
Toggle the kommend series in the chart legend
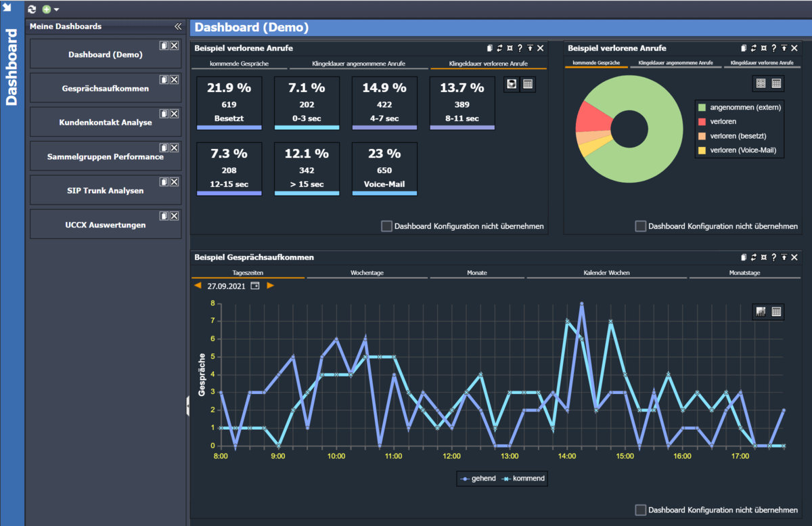(523, 479)
